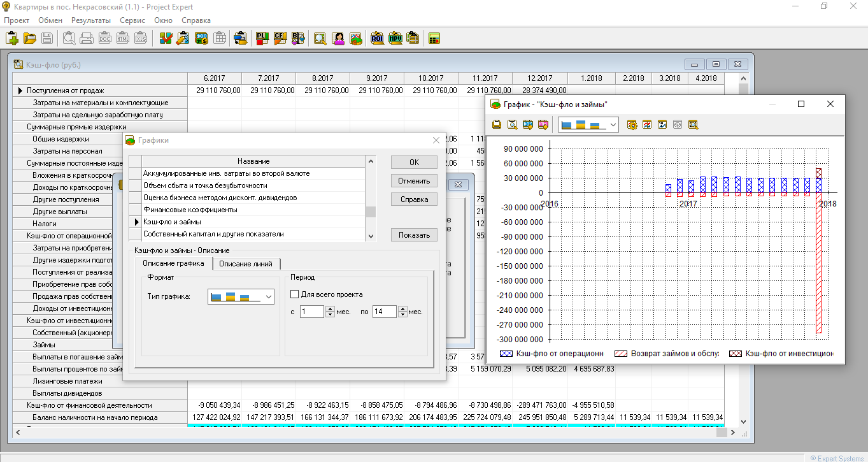This screenshot has width=868, height=462.
Task: Click the red-blue line chart icon in graph window
Action: (x=648, y=124)
